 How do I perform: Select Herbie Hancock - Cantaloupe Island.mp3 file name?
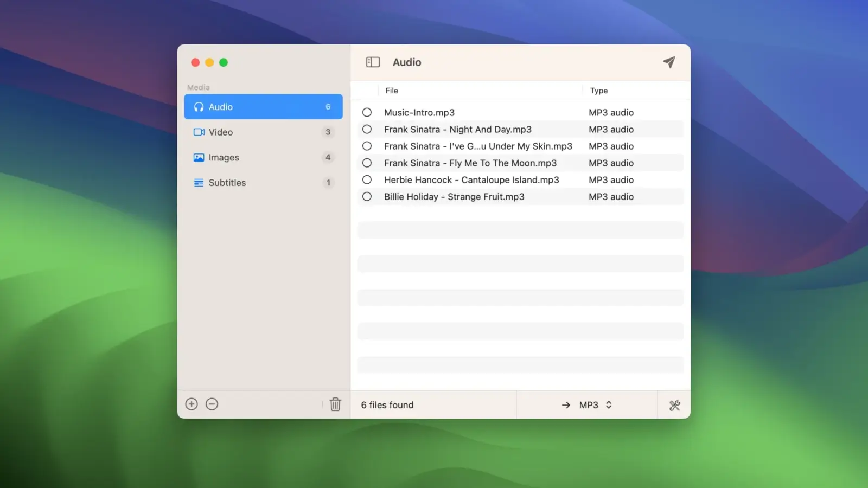471,180
